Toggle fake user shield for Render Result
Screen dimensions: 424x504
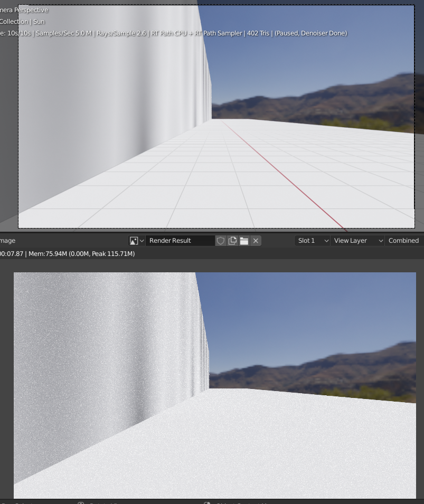tap(221, 241)
